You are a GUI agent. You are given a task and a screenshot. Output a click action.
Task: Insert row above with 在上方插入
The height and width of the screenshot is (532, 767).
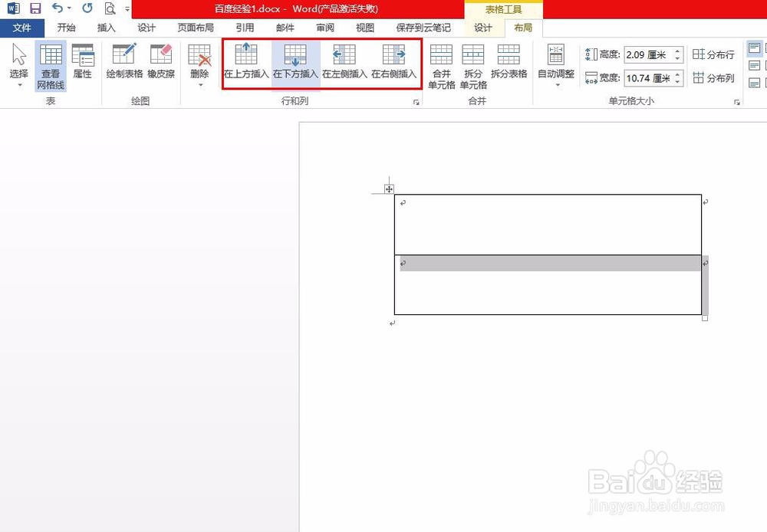coord(246,61)
